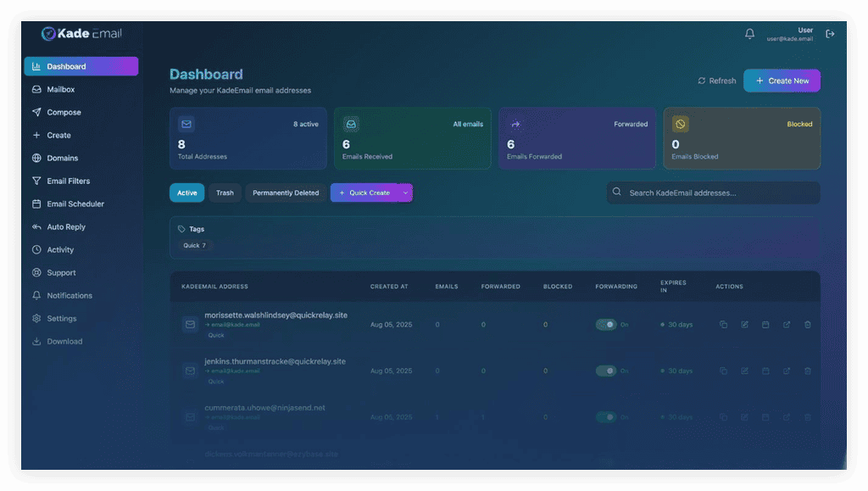
Task: Click the Emails Forwarded arrow icon
Action: tap(515, 124)
